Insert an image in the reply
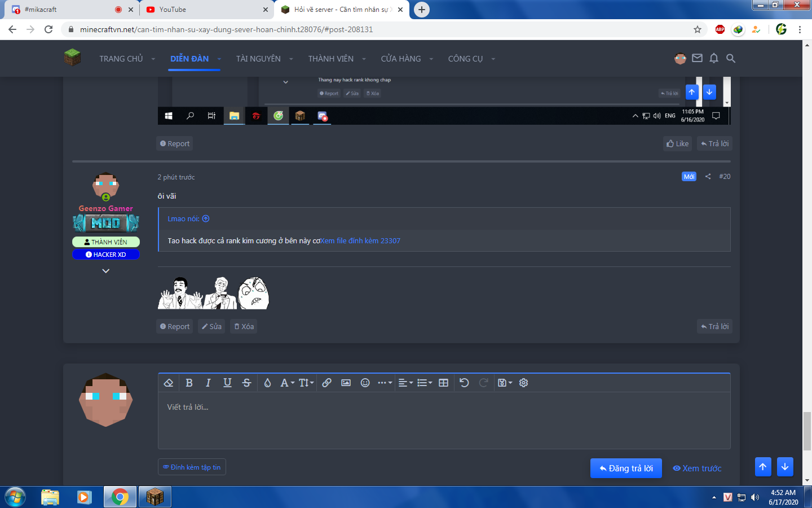The height and width of the screenshot is (508, 812). click(346, 383)
